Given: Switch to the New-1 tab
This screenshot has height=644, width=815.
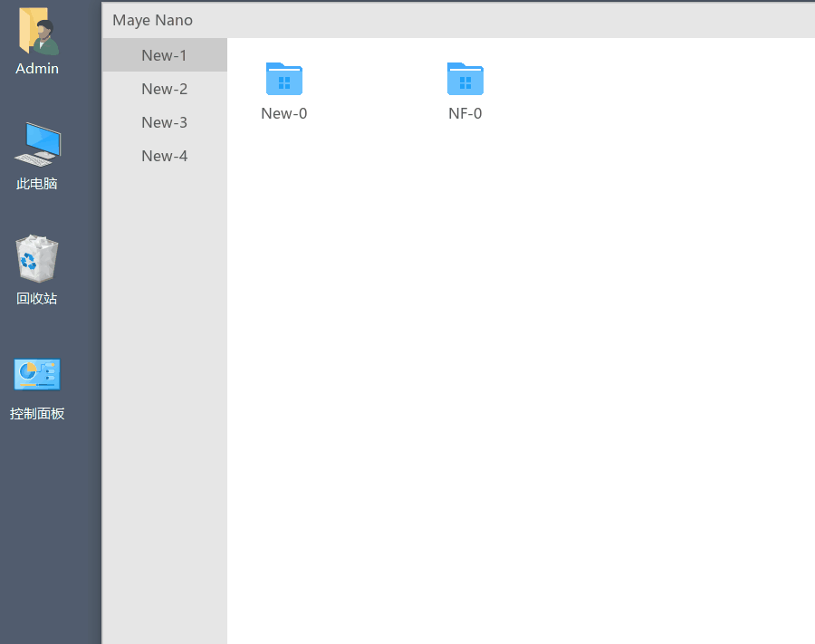Looking at the screenshot, I should point(164,55).
